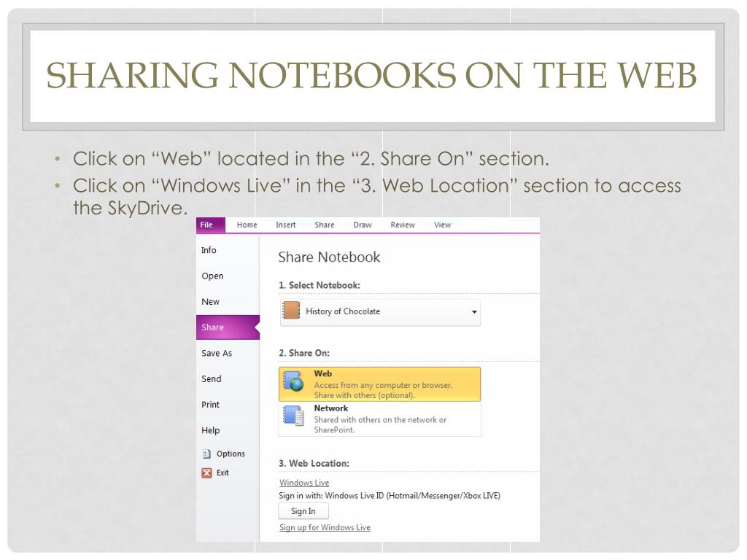Open the File tab
747x560 pixels.
(x=210, y=225)
